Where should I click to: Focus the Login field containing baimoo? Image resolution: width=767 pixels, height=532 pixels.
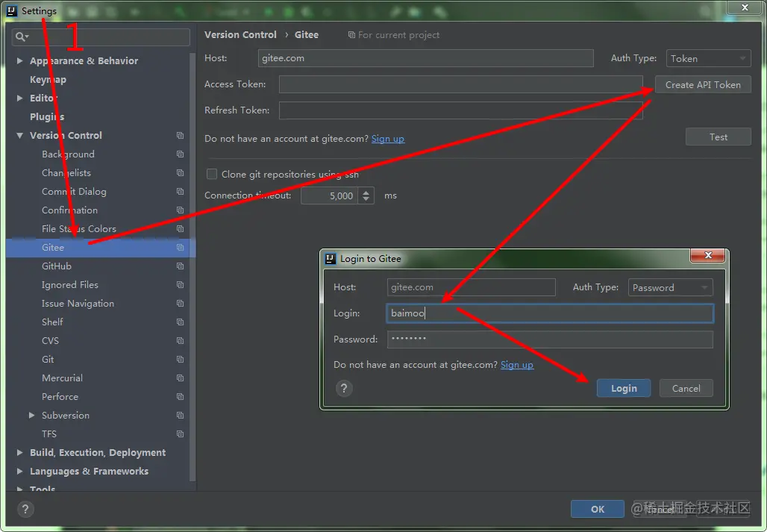pyautogui.click(x=550, y=313)
